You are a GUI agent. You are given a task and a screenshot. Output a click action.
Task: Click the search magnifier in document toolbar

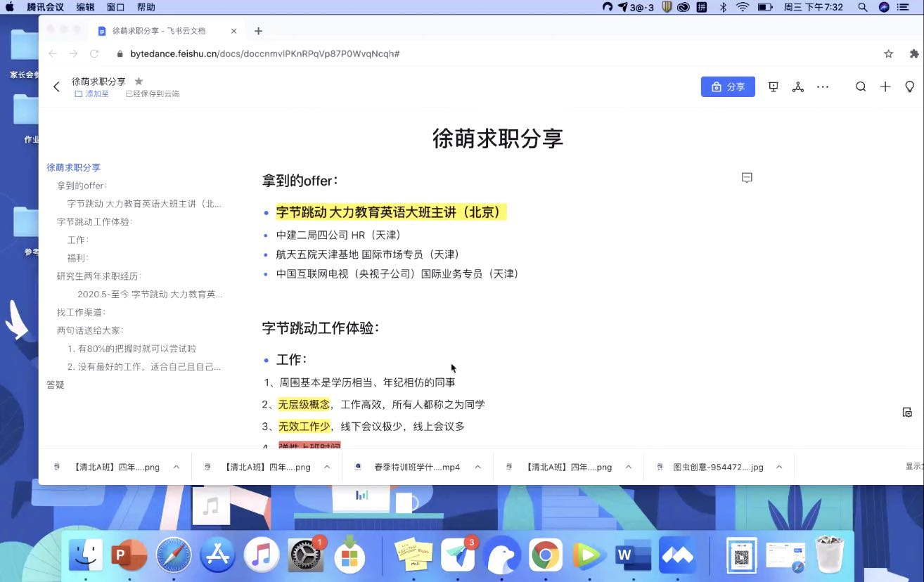[861, 86]
